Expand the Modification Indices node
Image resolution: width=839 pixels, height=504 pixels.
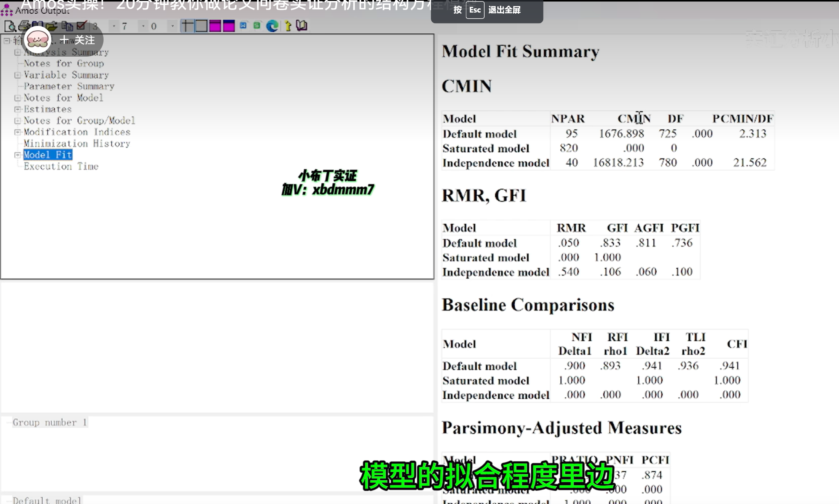18,132
